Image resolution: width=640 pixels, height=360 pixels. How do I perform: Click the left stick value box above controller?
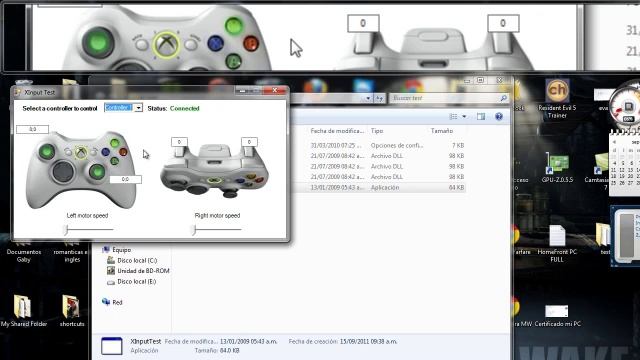pos(32,129)
